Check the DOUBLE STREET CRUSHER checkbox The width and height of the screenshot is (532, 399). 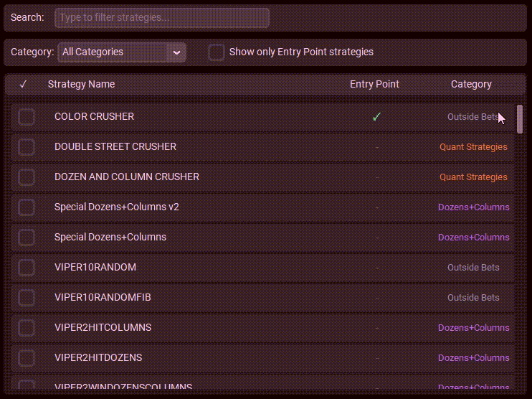pos(27,146)
